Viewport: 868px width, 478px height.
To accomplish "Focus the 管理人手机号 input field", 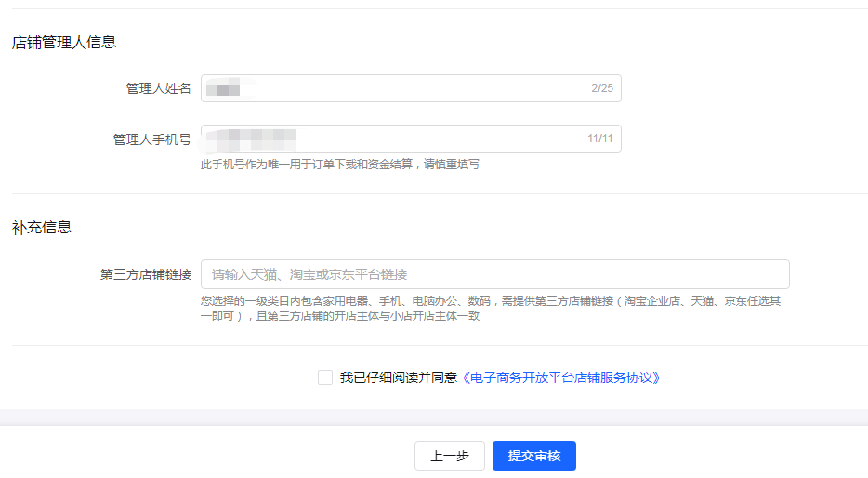I will point(427,139).
